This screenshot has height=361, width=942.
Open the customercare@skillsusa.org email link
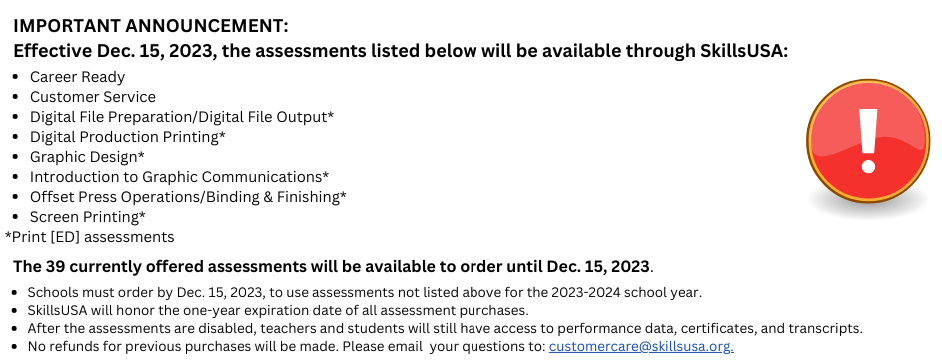click(641, 347)
